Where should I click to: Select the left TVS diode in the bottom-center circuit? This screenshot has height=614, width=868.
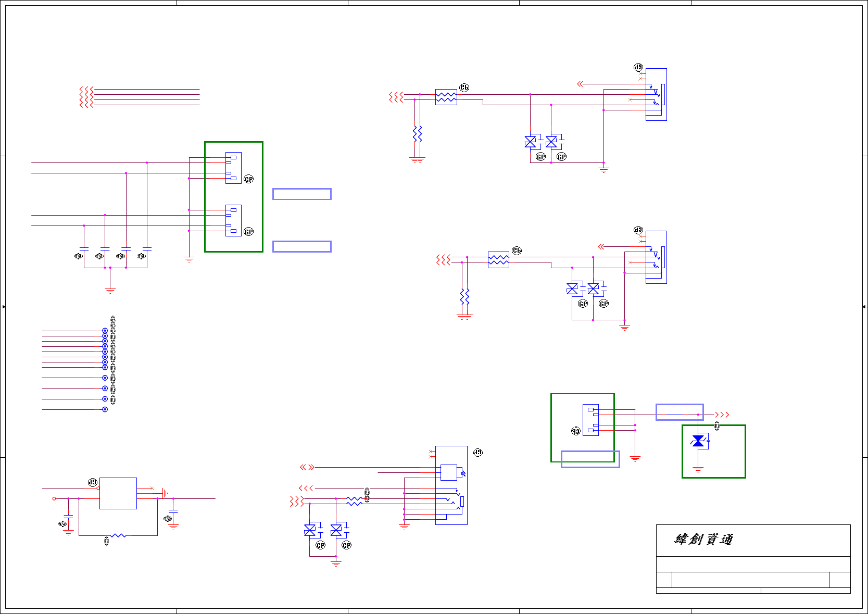pyautogui.click(x=310, y=530)
